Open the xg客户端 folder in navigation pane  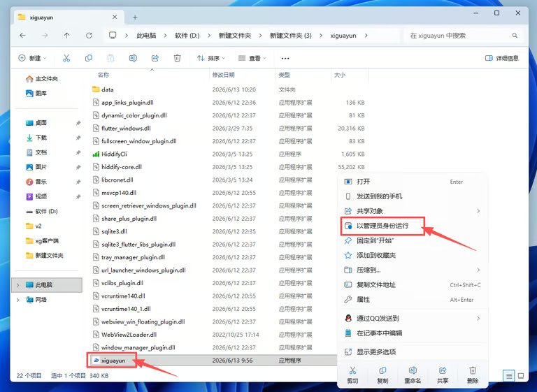point(42,240)
